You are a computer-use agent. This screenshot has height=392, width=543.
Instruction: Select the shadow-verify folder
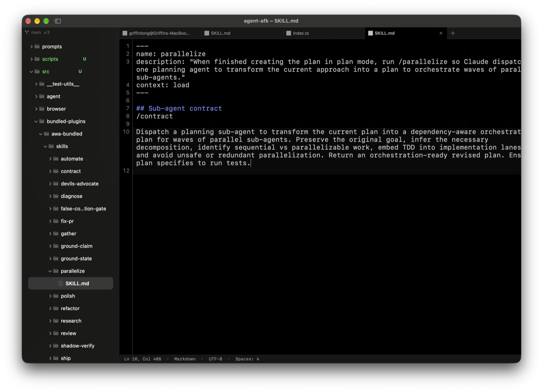(71, 346)
